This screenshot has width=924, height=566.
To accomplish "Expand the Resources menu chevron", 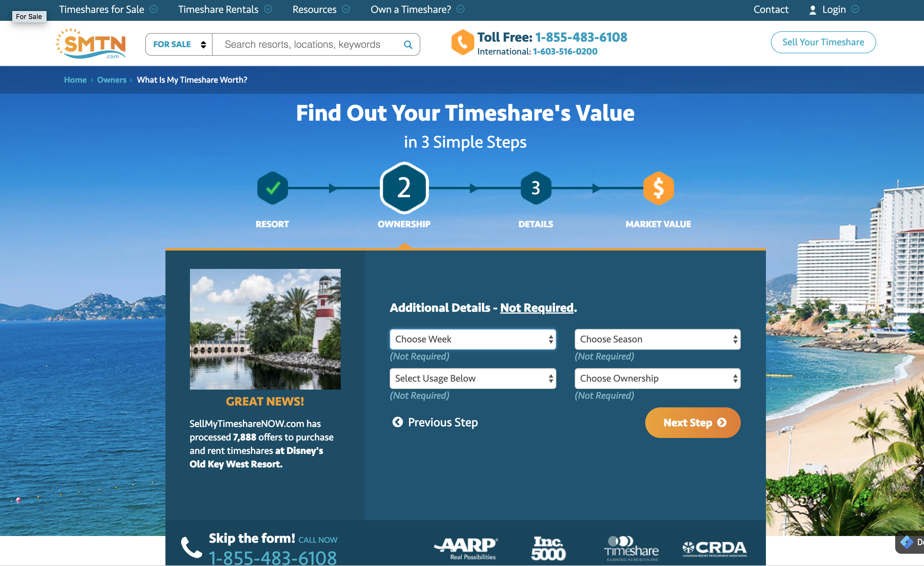I will point(346,9).
